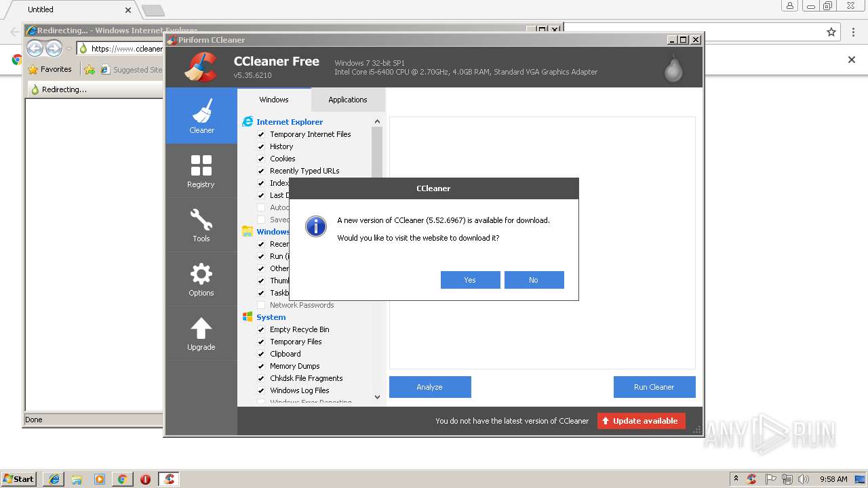
Task: Uncheck the Cookies checkbox
Action: 261,159
